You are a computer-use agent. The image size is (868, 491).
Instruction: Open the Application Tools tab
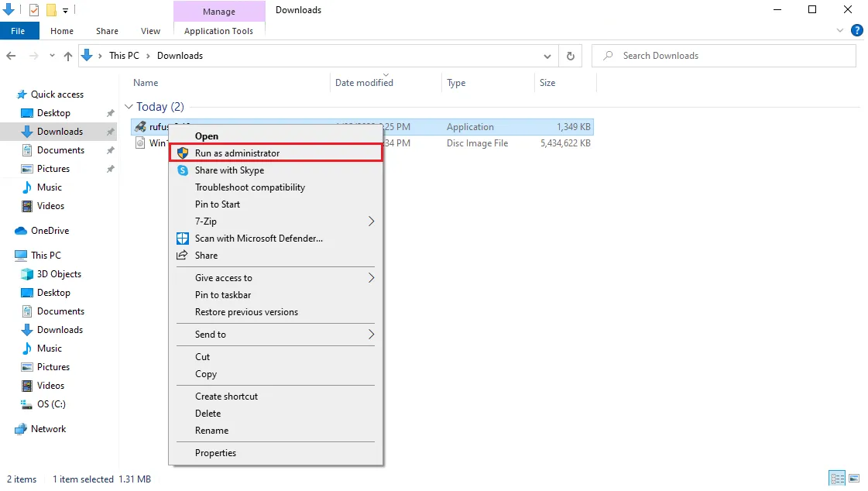pos(218,31)
